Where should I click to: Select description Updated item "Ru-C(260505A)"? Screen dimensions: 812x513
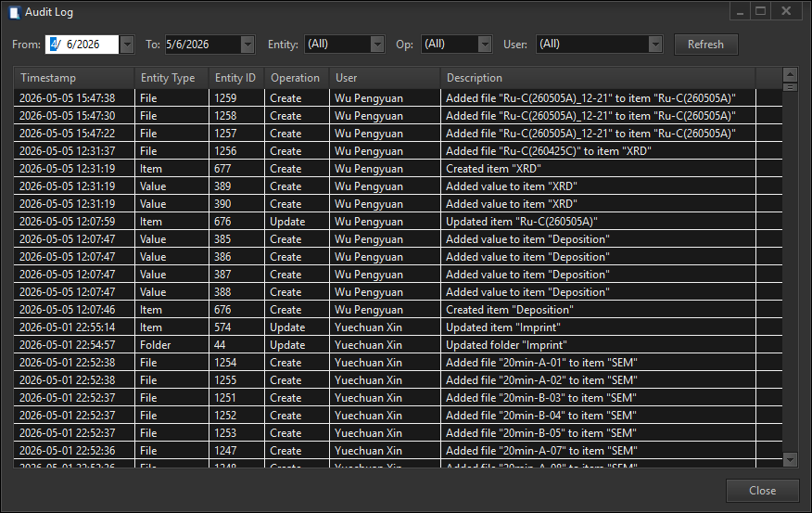[x=598, y=222]
